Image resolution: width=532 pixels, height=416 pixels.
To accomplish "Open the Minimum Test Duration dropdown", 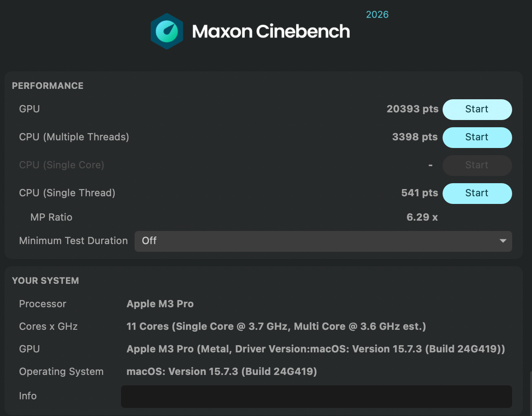I will pos(323,241).
